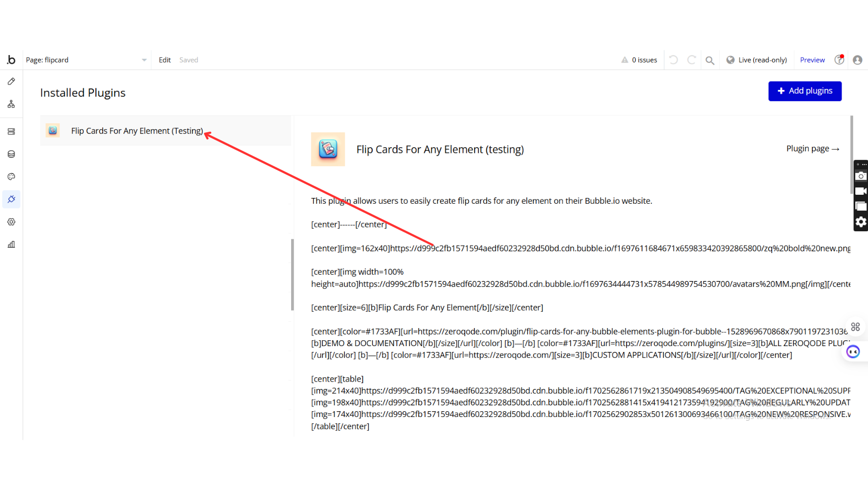Open the 0 issues checker
The width and height of the screenshot is (868, 489).
pyautogui.click(x=639, y=60)
